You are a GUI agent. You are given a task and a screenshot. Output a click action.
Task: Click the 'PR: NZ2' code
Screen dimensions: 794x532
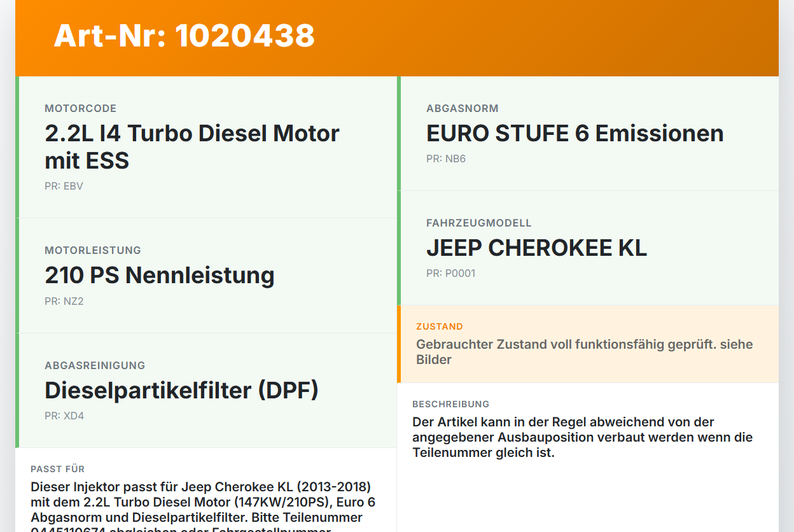click(x=64, y=302)
